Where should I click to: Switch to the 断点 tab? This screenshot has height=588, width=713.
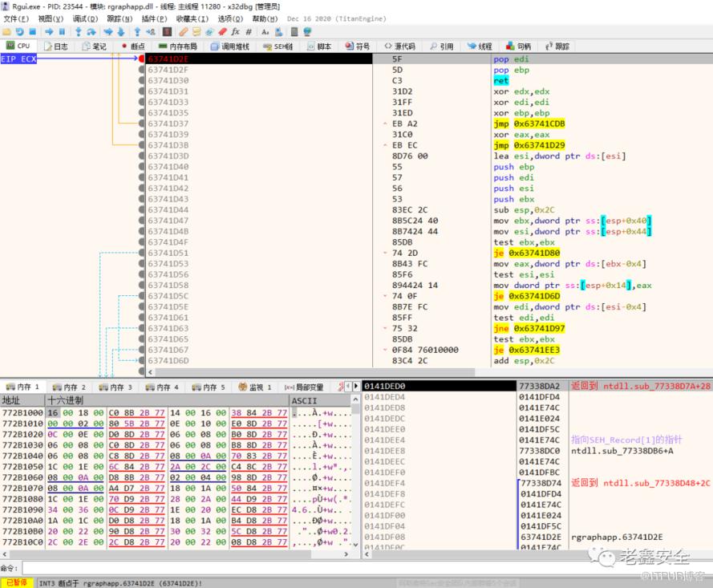[133, 47]
